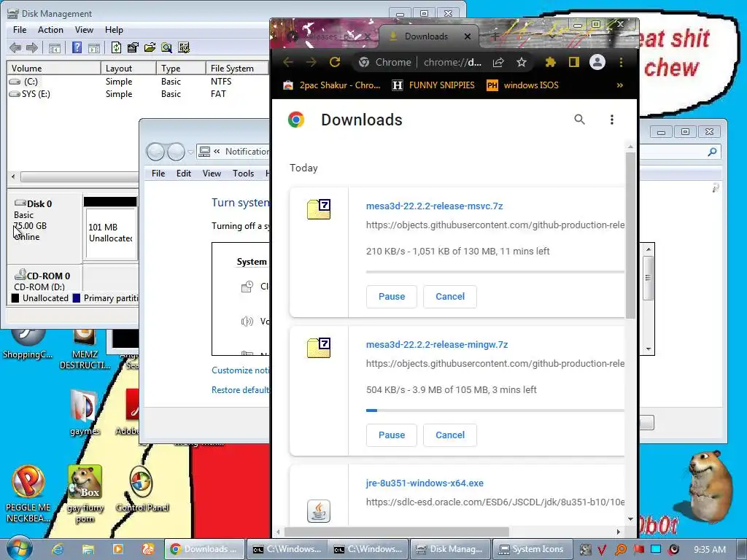The image size is (747, 560).
Task: Open the Tools menu in System Icons window
Action: tap(243, 174)
